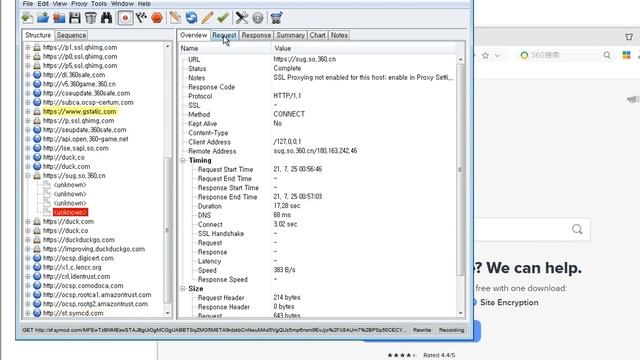The image size is (640, 360).
Task: Expand the https://duckduckgo.com node
Action: [x=28, y=240]
